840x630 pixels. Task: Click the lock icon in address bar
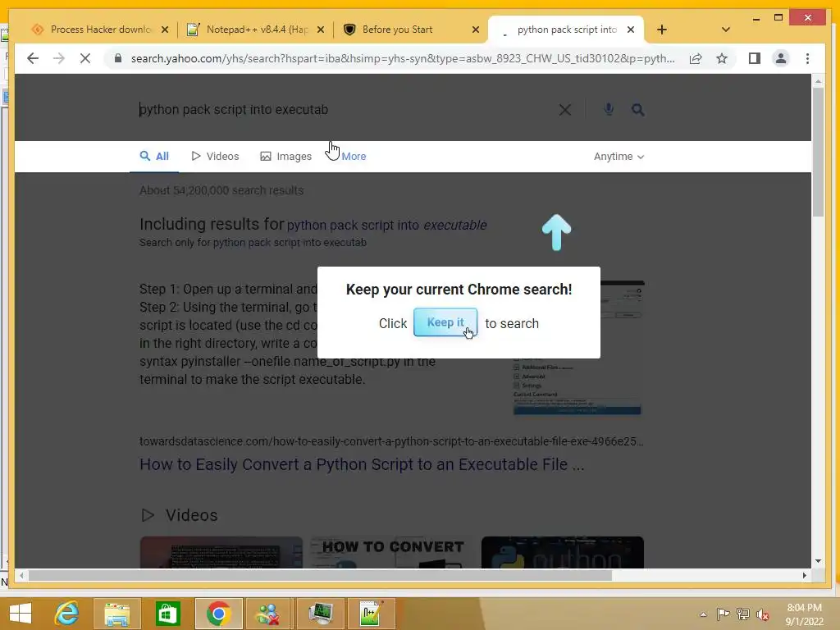pos(118,58)
